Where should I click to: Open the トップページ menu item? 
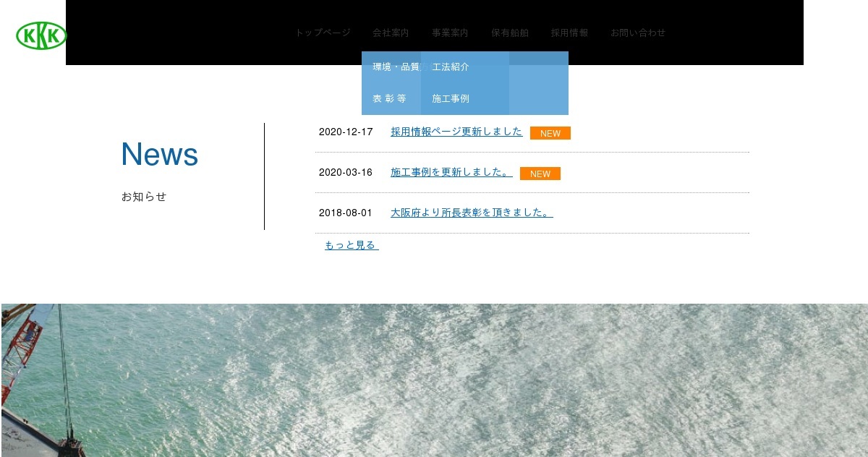(322, 33)
